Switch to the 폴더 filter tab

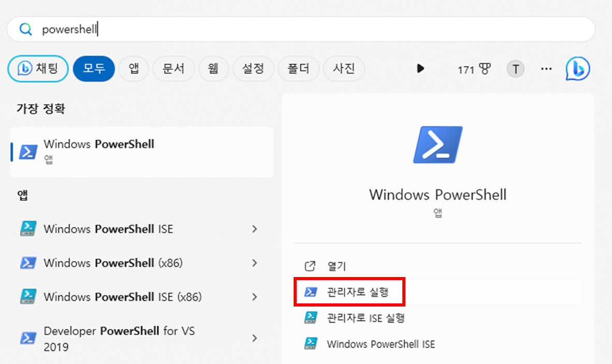pos(299,69)
